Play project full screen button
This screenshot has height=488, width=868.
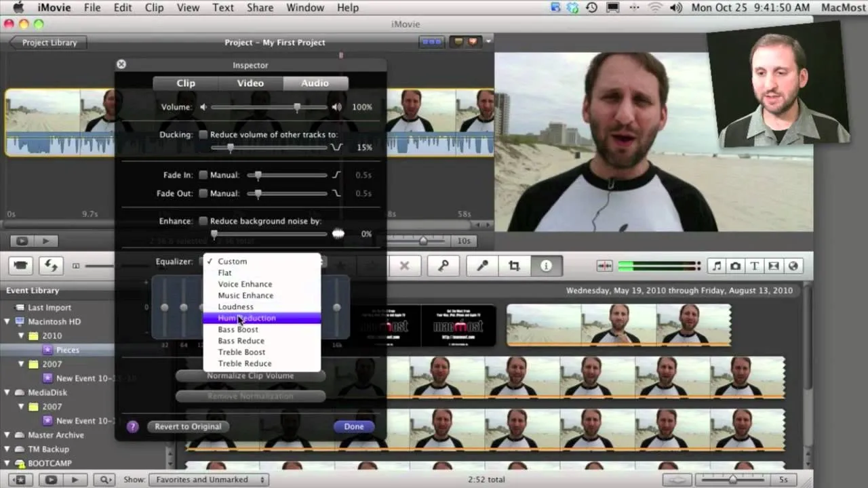click(x=22, y=241)
